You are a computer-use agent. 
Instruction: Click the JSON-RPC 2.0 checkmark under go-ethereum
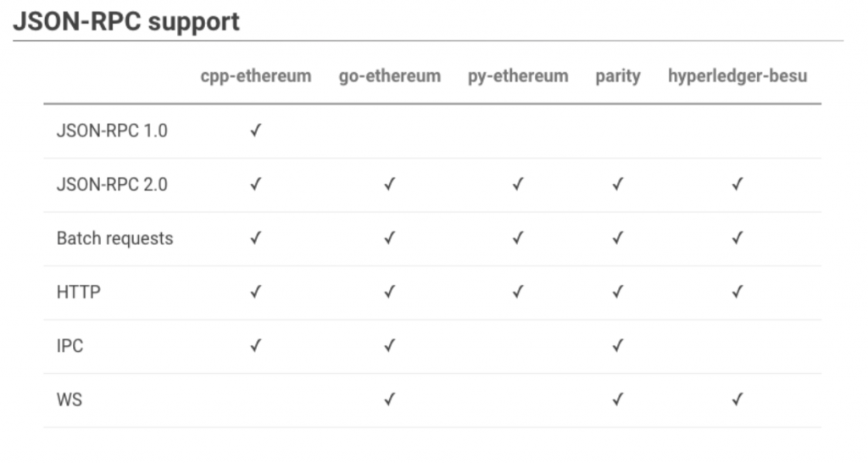pos(390,184)
